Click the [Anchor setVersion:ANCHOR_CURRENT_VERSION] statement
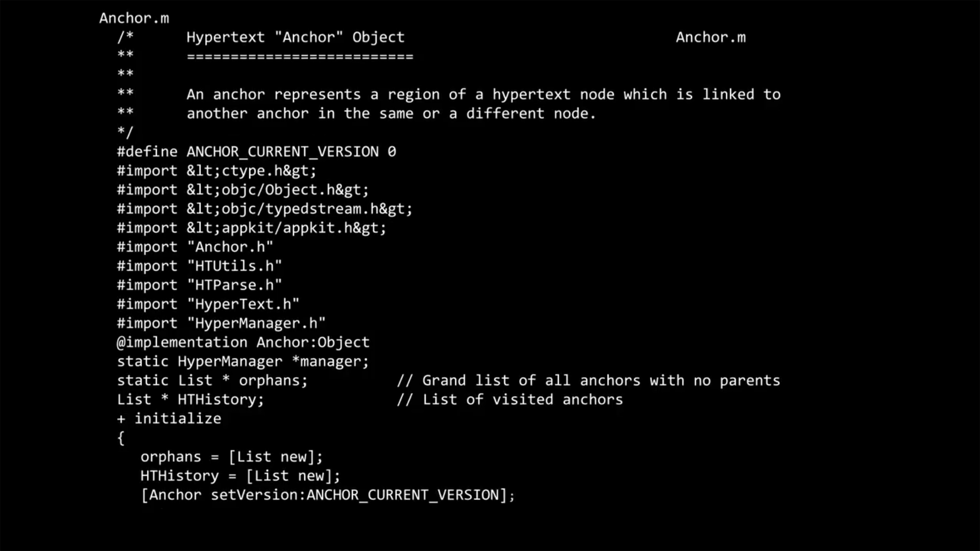 [x=328, y=495]
